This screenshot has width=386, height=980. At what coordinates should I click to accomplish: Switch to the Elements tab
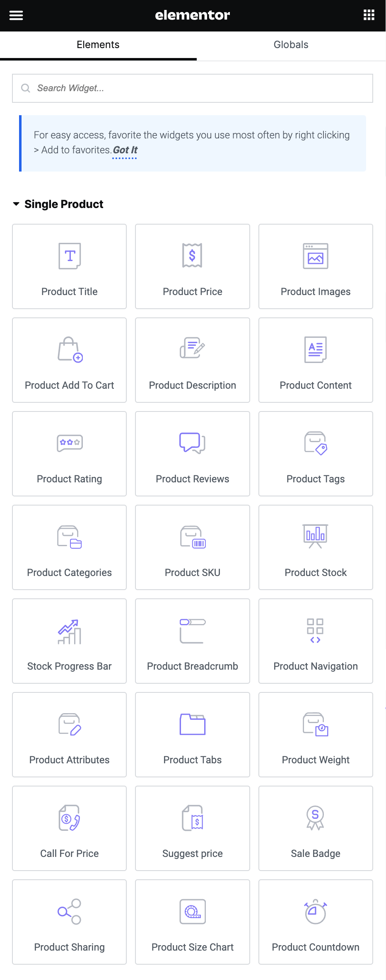click(98, 45)
